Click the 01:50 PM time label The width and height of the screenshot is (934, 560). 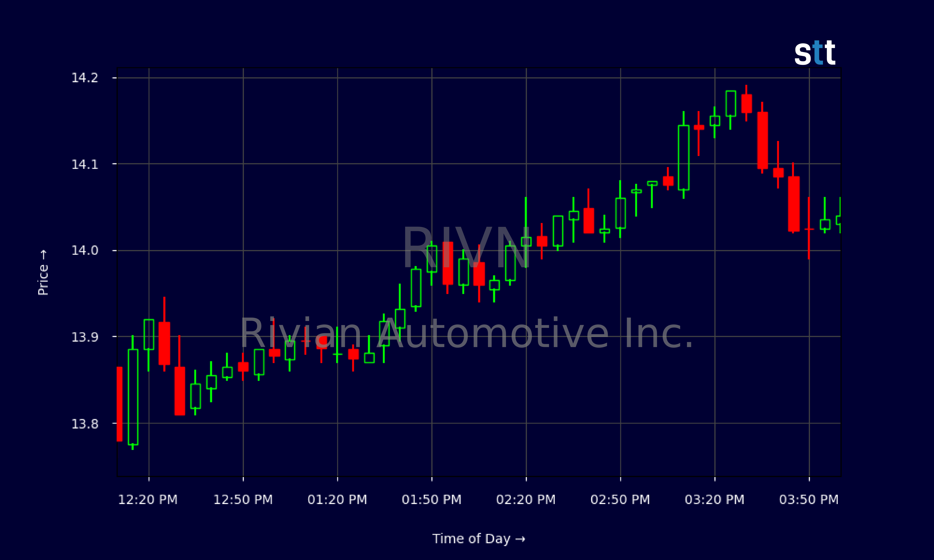click(431, 500)
